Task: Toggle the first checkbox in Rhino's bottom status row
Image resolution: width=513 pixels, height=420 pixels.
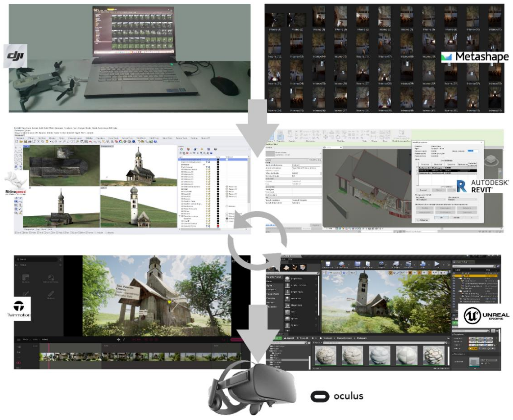Action: coord(16,233)
